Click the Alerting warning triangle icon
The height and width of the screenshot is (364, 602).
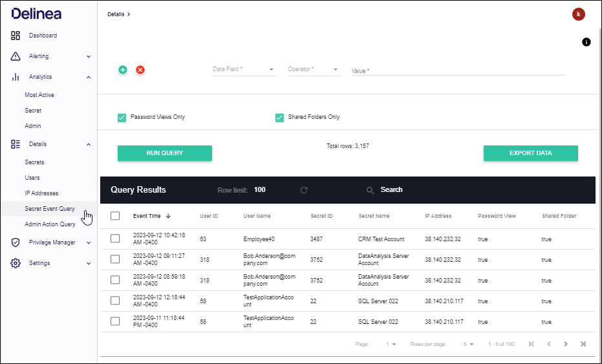[x=16, y=56]
